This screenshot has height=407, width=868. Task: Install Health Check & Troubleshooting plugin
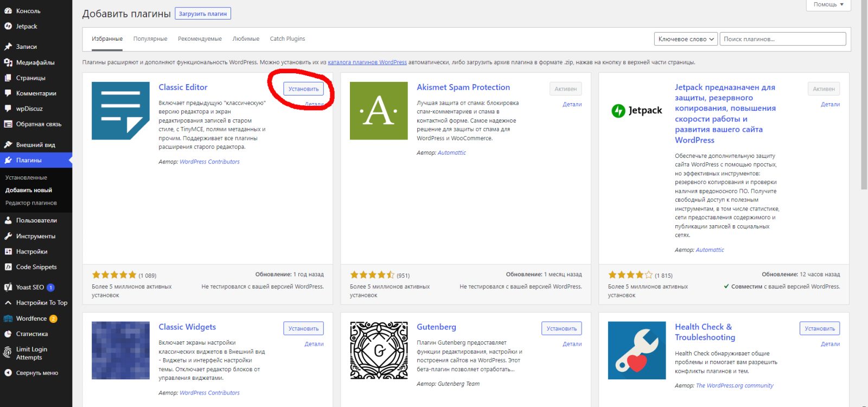[x=820, y=328]
